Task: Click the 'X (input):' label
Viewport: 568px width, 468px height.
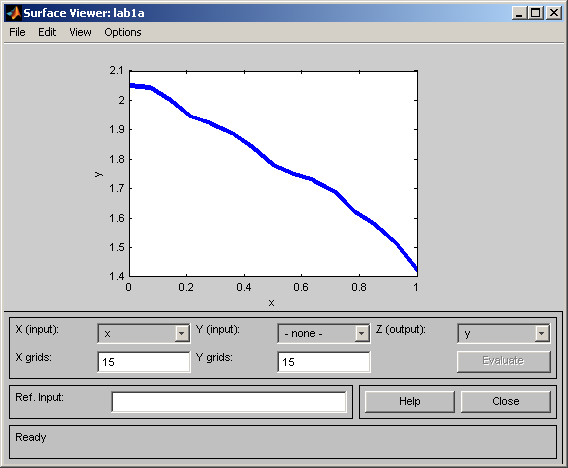Action: click(x=37, y=329)
